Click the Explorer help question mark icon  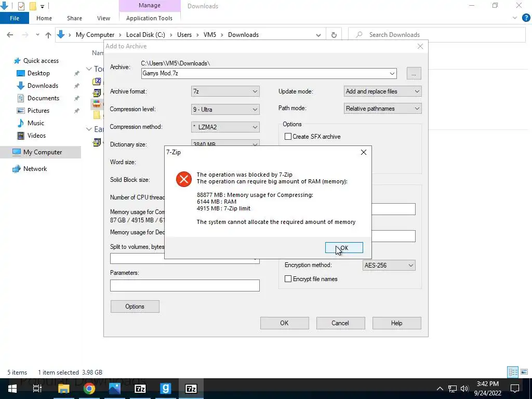[x=526, y=18]
